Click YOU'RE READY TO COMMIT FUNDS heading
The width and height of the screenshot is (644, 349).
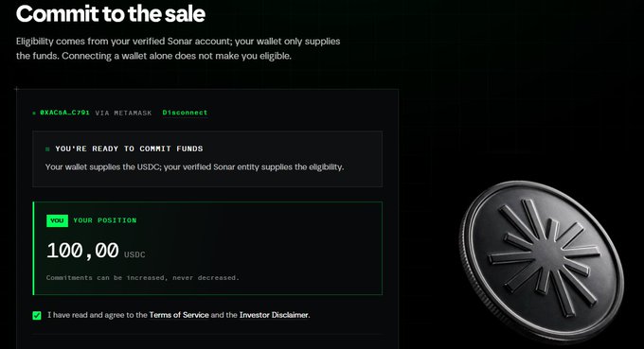tap(129, 148)
